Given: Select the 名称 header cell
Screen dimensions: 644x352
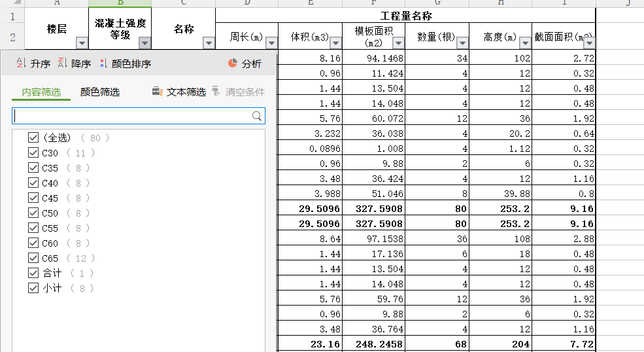Looking at the screenshot, I should click(184, 29).
